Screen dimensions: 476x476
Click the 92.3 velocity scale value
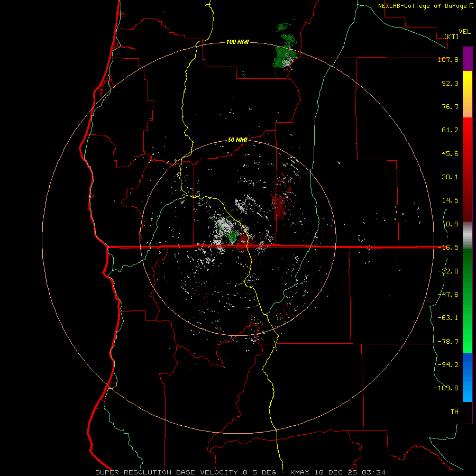coord(450,83)
